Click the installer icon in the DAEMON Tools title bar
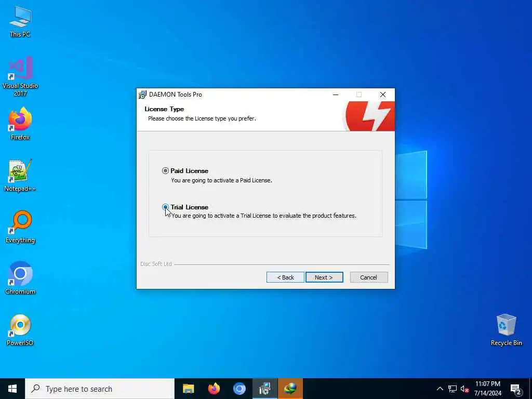The width and height of the screenshot is (532, 399). tap(142, 95)
